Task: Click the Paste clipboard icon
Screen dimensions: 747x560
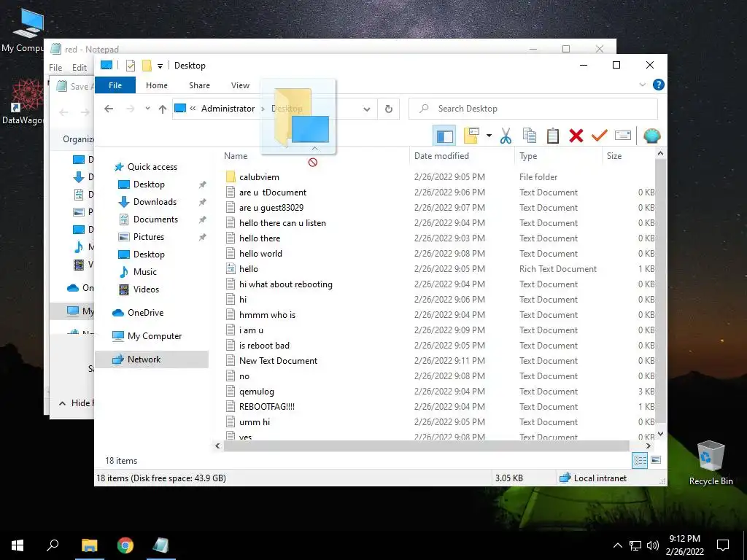Action: (553, 136)
